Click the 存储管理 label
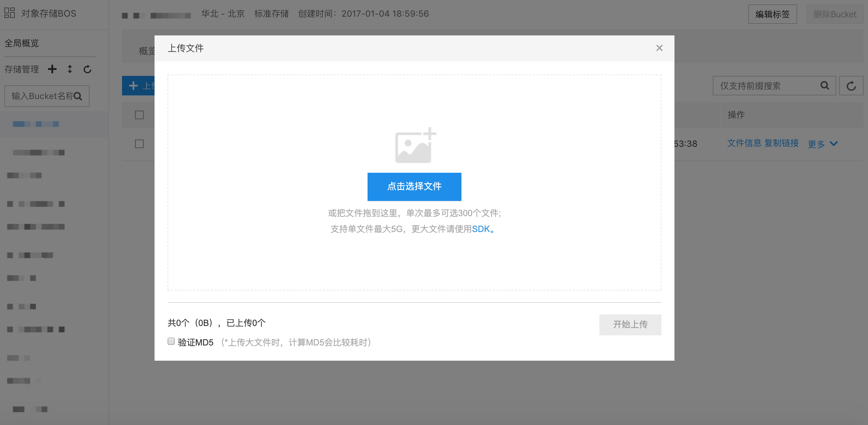This screenshot has width=868, height=425. click(x=22, y=69)
